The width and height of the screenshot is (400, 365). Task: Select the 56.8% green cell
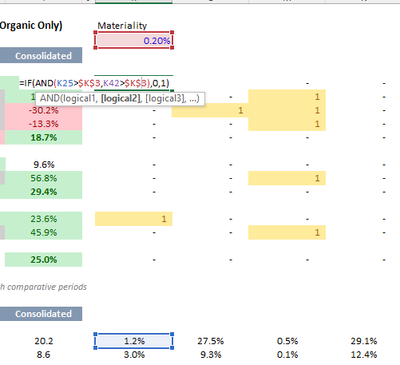[44, 178]
